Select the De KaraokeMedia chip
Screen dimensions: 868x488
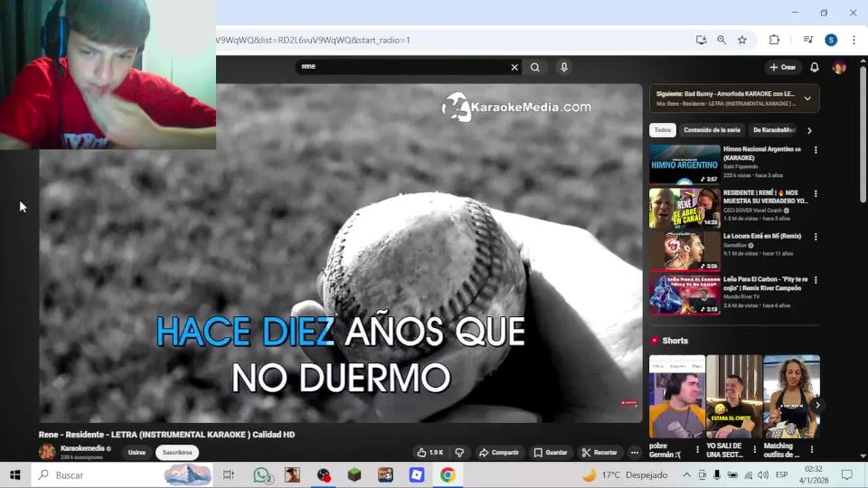point(774,130)
